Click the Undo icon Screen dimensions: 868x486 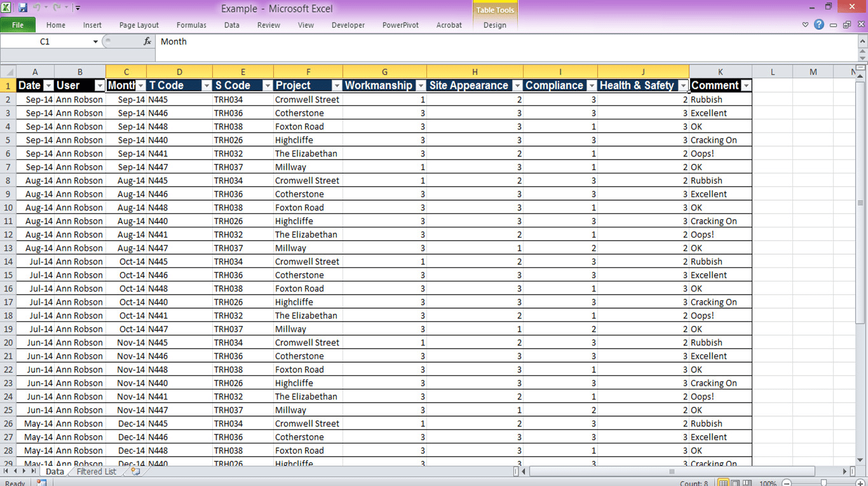(x=38, y=7)
